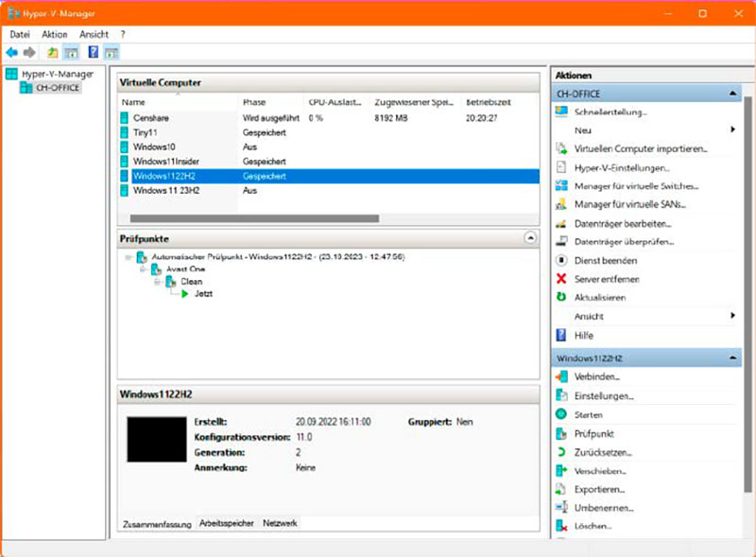This screenshot has width=756, height=557.
Task: Switch to the Arbeitsspeicher tab
Action: [227, 523]
